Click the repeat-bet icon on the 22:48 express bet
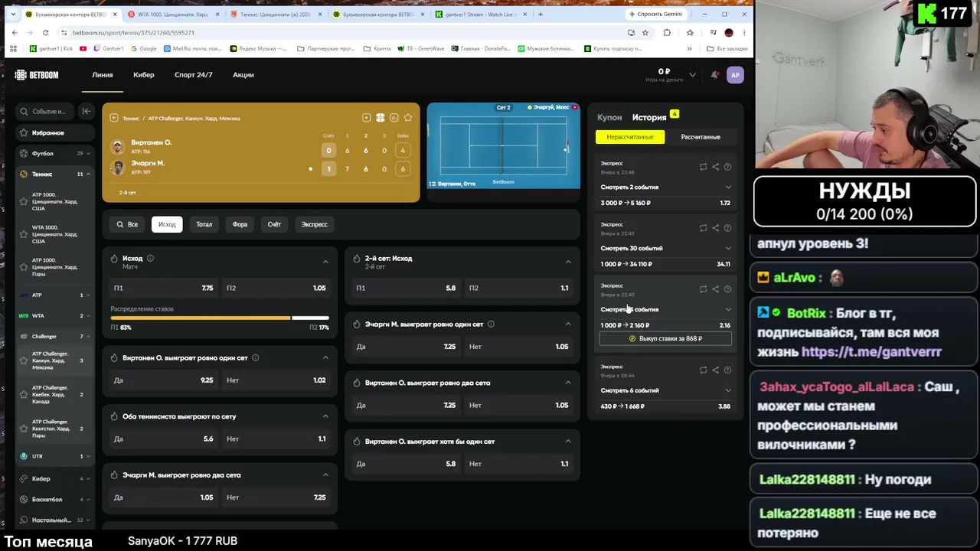 (703, 167)
